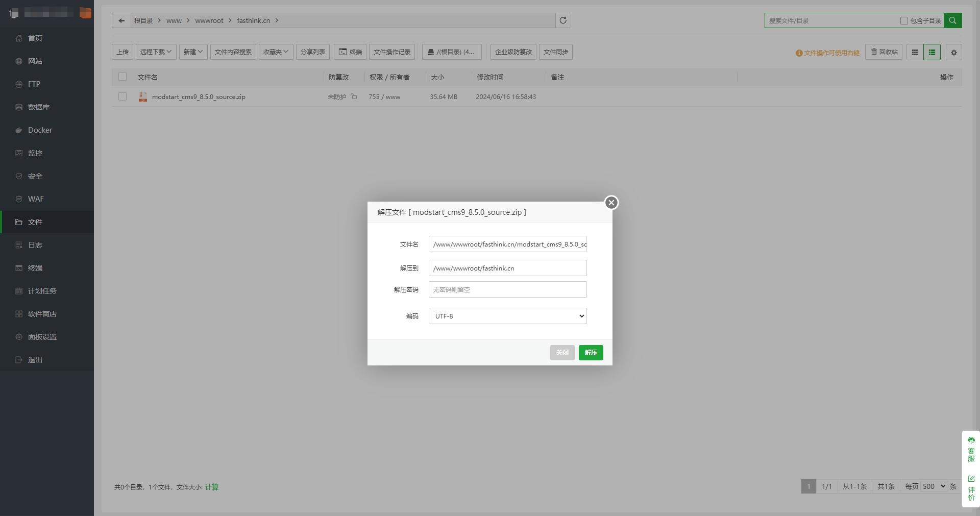Screen dimensions: 980x516
Task: Click page number 1 in pagination
Action: tap(808, 486)
